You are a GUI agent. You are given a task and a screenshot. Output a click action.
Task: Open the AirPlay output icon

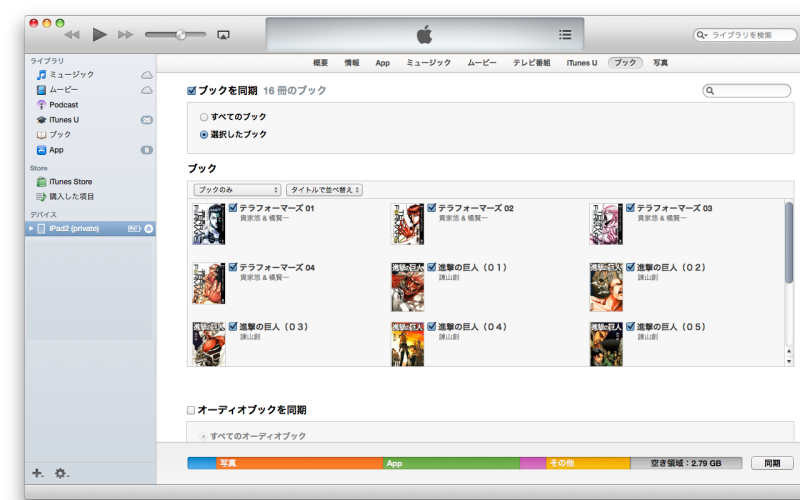point(223,35)
